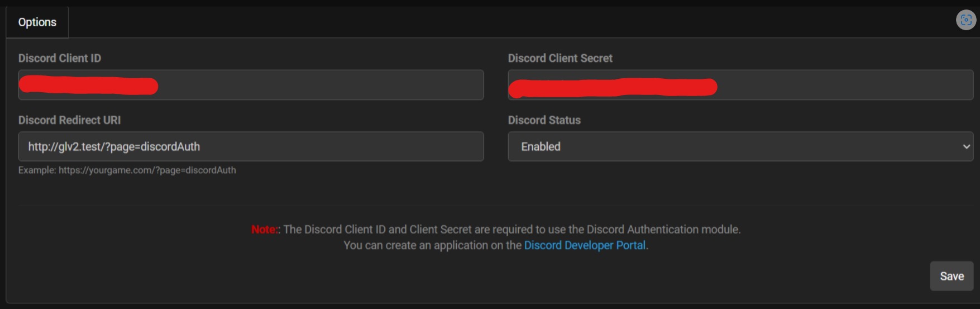Open the Discord Developer Portal link
980x309 pixels.
(585, 245)
